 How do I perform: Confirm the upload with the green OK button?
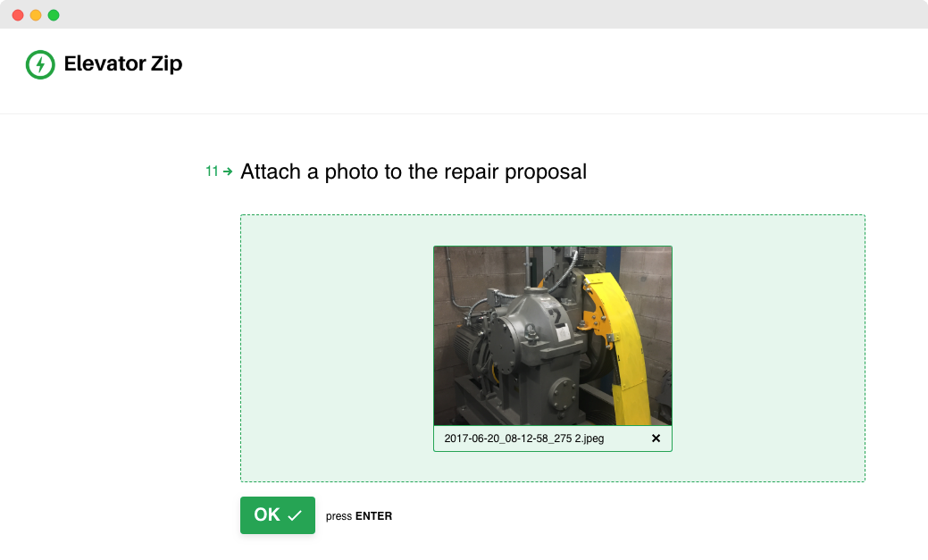[278, 515]
